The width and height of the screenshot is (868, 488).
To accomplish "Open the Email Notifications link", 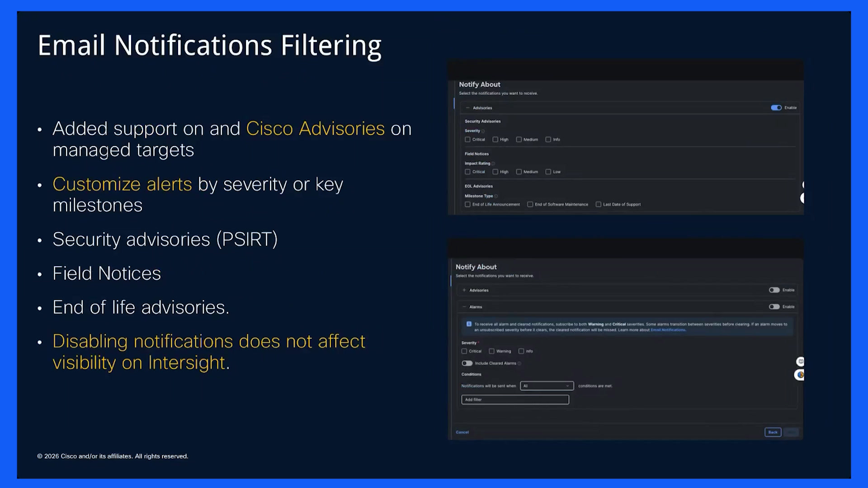I will [x=668, y=330].
